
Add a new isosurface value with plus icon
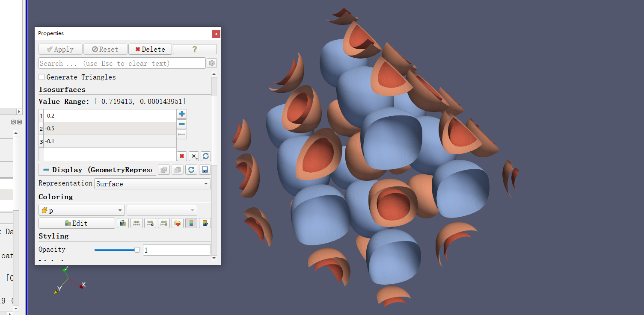pos(182,114)
